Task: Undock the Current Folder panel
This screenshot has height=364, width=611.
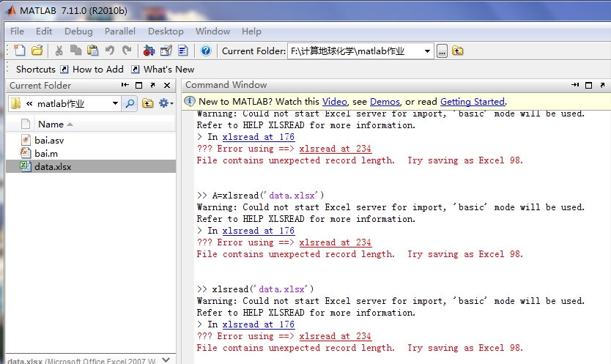Action: (x=152, y=85)
